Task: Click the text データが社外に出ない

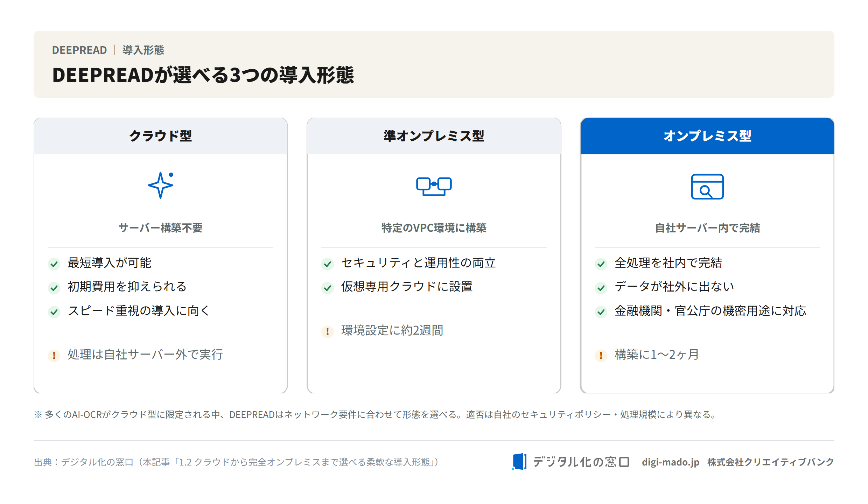Action: (674, 287)
